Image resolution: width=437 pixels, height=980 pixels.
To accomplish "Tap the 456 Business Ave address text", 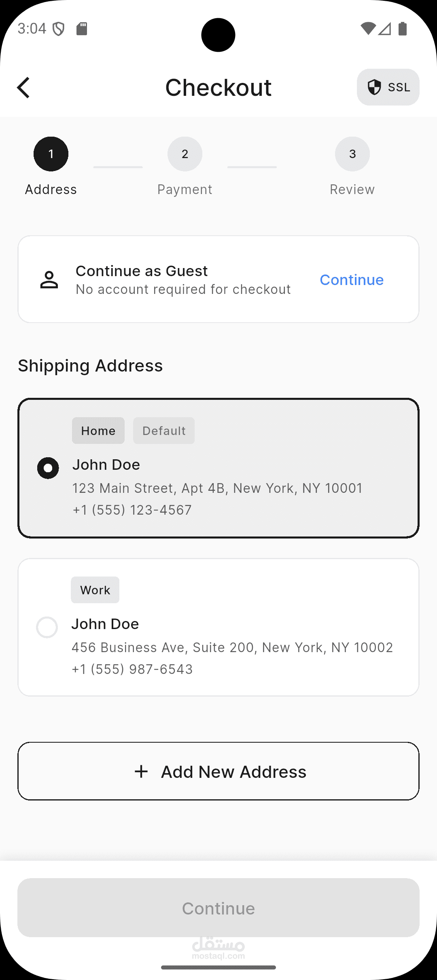I will [232, 647].
